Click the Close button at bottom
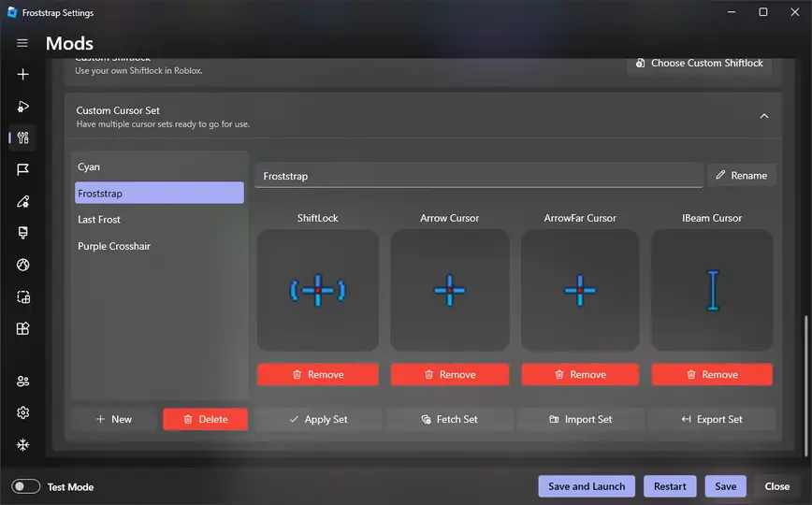The width and height of the screenshot is (812, 505). [776, 486]
